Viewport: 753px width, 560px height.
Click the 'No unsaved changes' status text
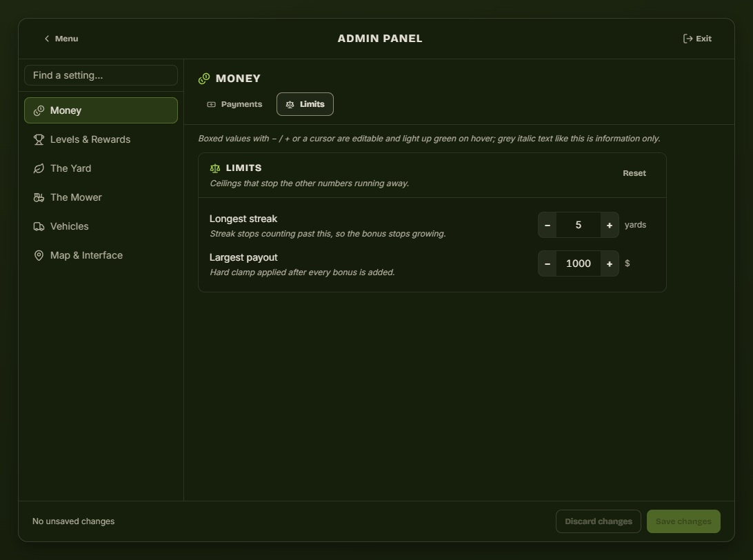(74, 521)
